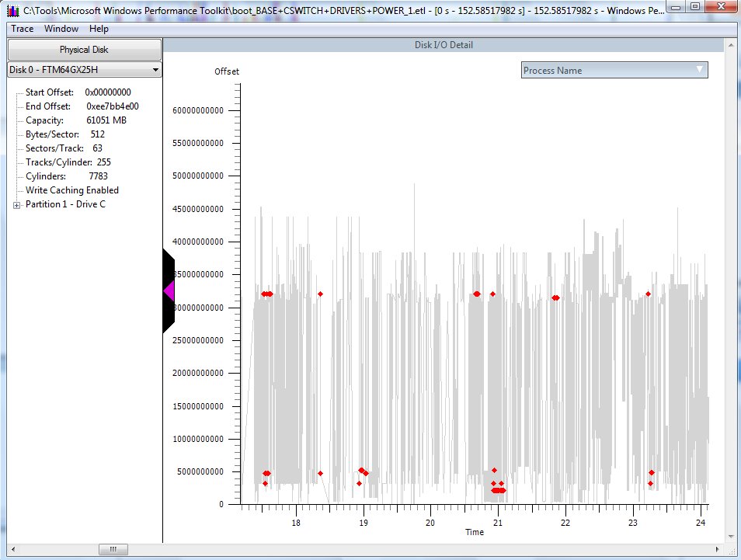Screen dimensions: 741x560
Task: Select the End Offset: 0xee7bb4e00 row
Action: click(x=82, y=106)
